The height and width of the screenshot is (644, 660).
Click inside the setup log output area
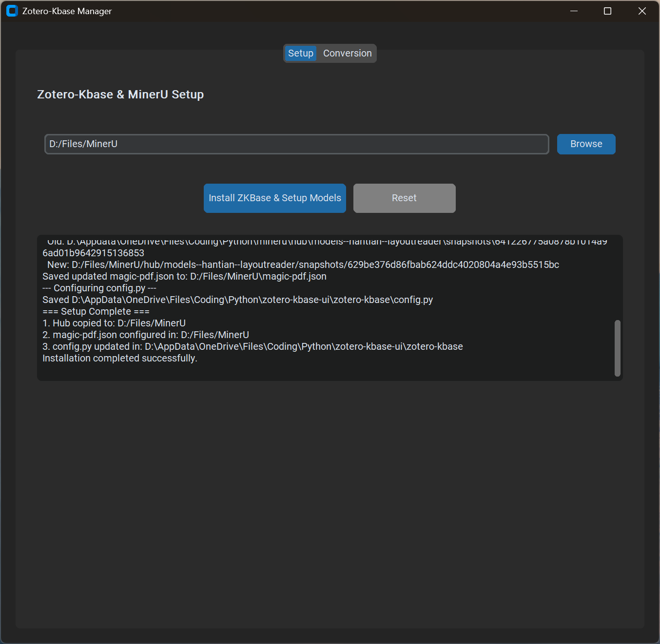click(x=330, y=307)
